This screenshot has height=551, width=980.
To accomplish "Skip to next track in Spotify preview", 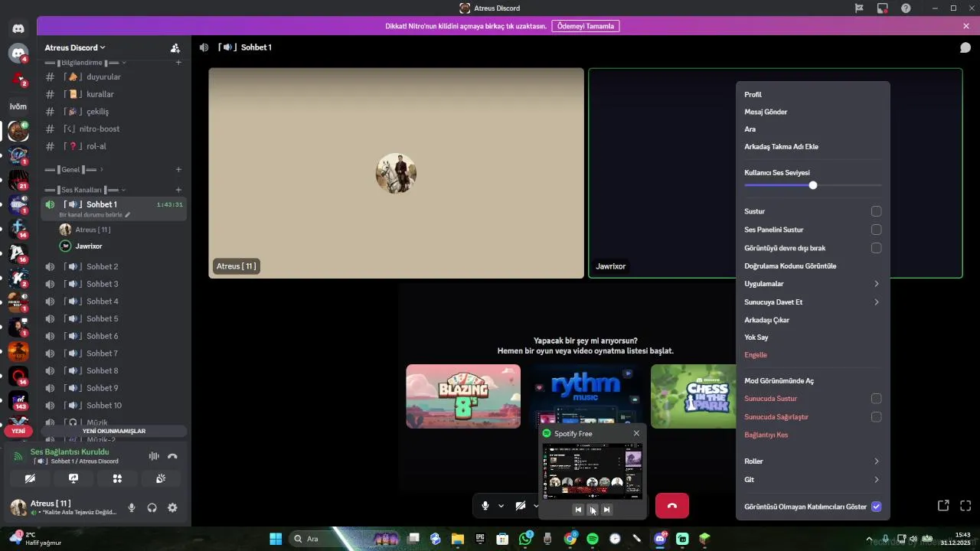I will click(606, 510).
